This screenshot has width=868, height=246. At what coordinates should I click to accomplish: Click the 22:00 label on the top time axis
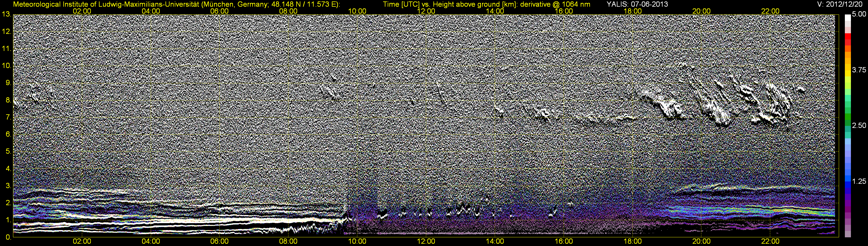pyautogui.click(x=770, y=11)
